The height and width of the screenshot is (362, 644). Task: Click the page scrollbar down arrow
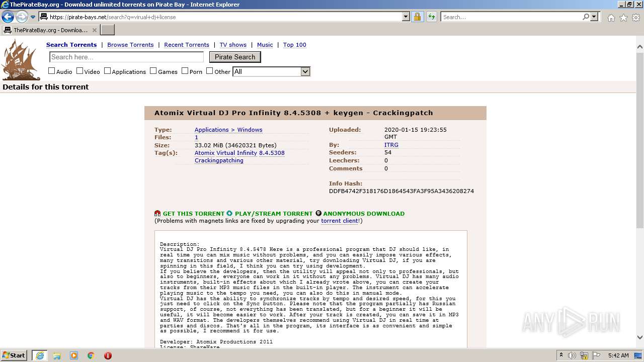tap(640, 337)
